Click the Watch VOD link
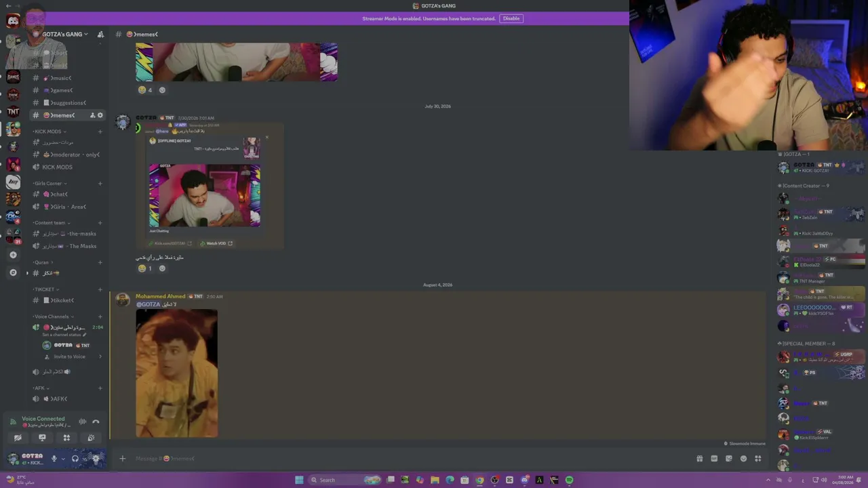This screenshot has width=868, height=488. click(x=217, y=243)
